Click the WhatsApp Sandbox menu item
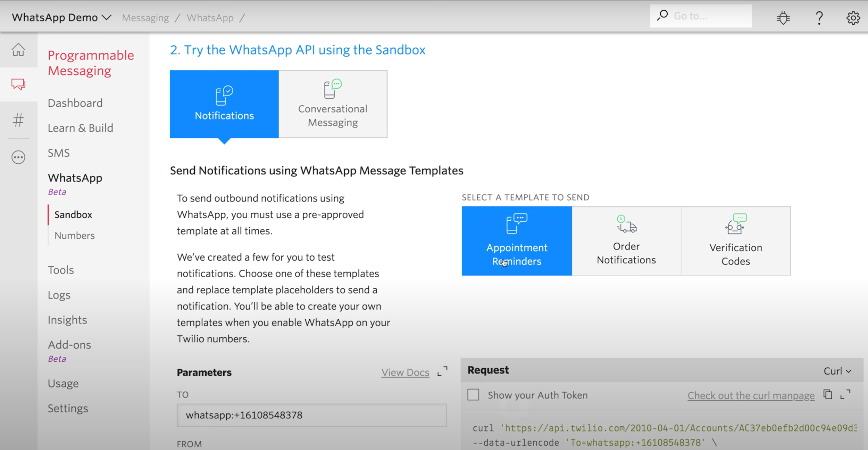This screenshot has height=450, width=868. pyautogui.click(x=73, y=215)
